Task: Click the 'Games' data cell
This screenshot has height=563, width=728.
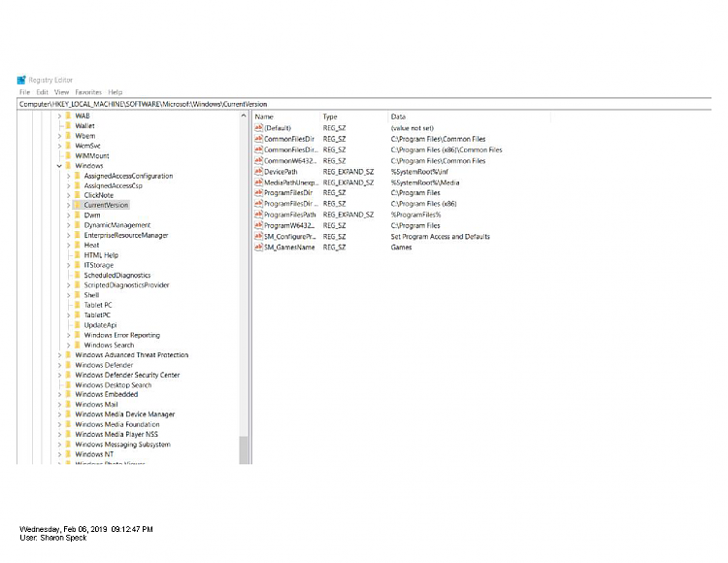Action: tap(401, 247)
